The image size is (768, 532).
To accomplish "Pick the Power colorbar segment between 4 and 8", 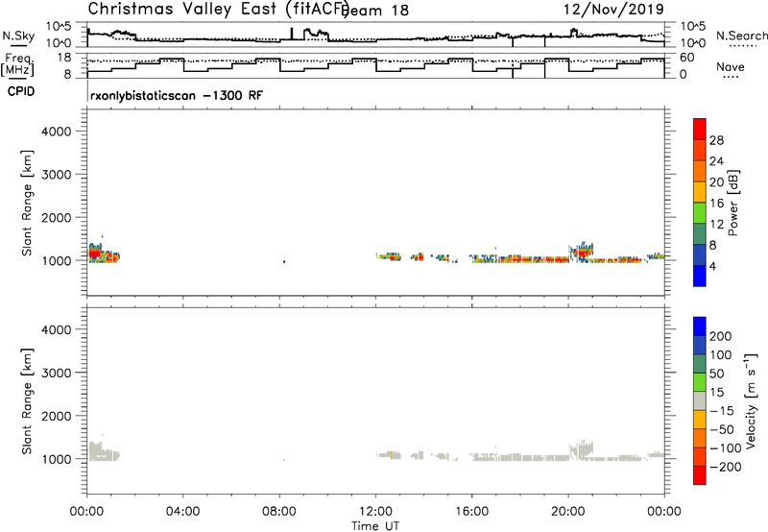I will click(700, 254).
